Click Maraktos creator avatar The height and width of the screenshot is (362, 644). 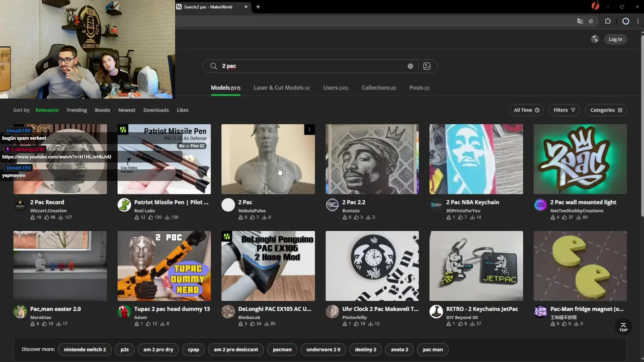click(20, 312)
